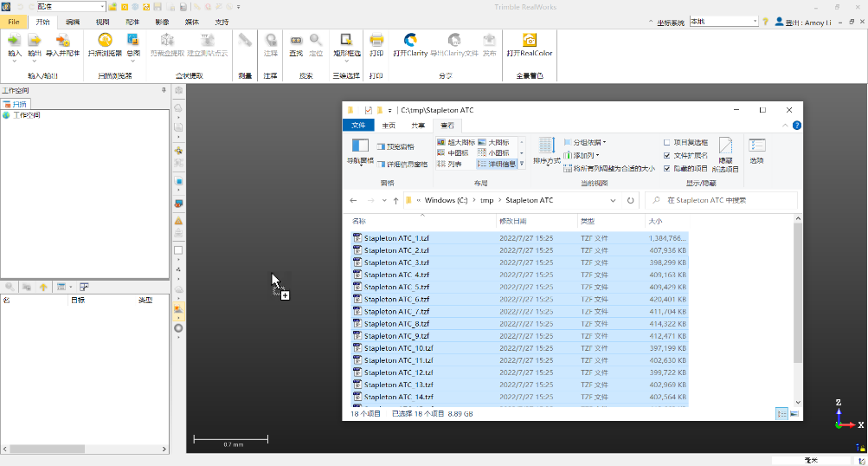This screenshot has width=868, height=466.
Task: Choose the 小图标 small icons layout
Action: 494,153
